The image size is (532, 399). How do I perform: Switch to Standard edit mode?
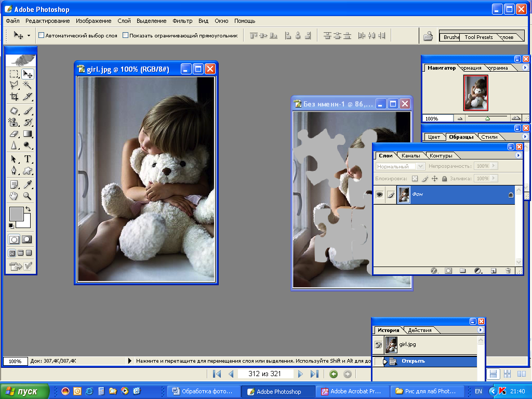(14, 240)
